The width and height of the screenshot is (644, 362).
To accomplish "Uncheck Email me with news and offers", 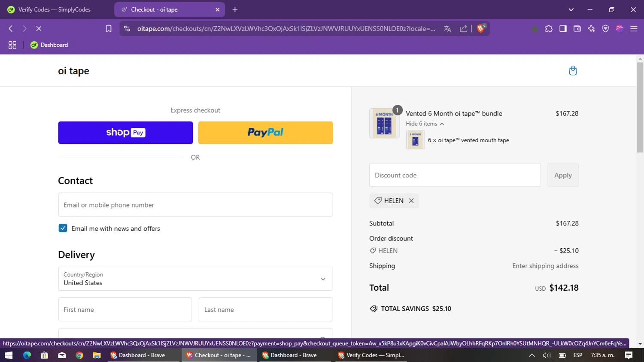I will tap(63, 228).
